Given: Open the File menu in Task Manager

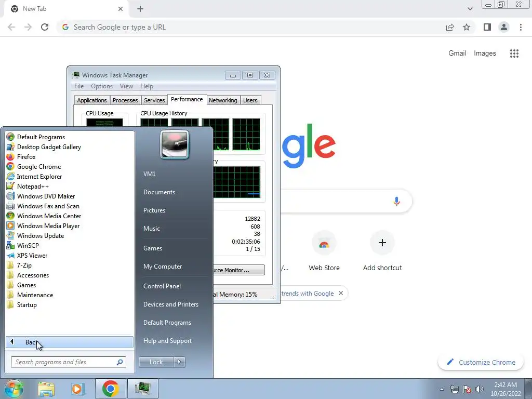Looking at the screenshot, I should click(x=79, y=86).
